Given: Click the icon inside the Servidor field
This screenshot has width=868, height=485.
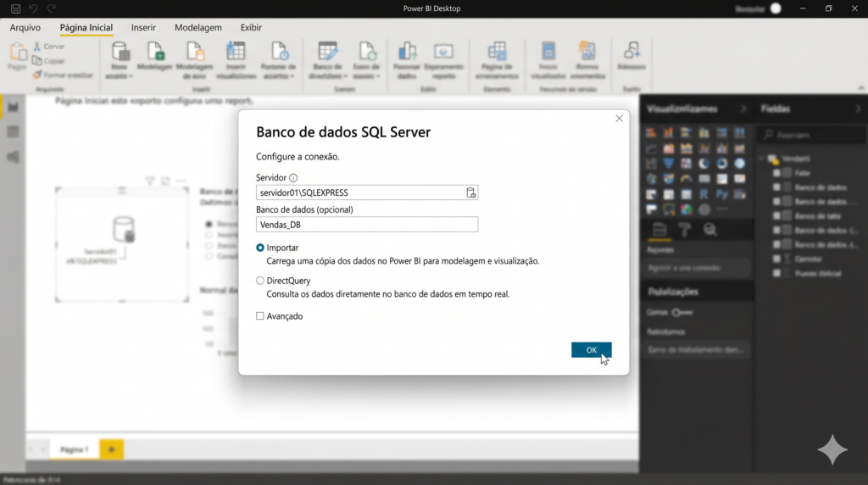Looking at the screenshot, I should 470,192.
